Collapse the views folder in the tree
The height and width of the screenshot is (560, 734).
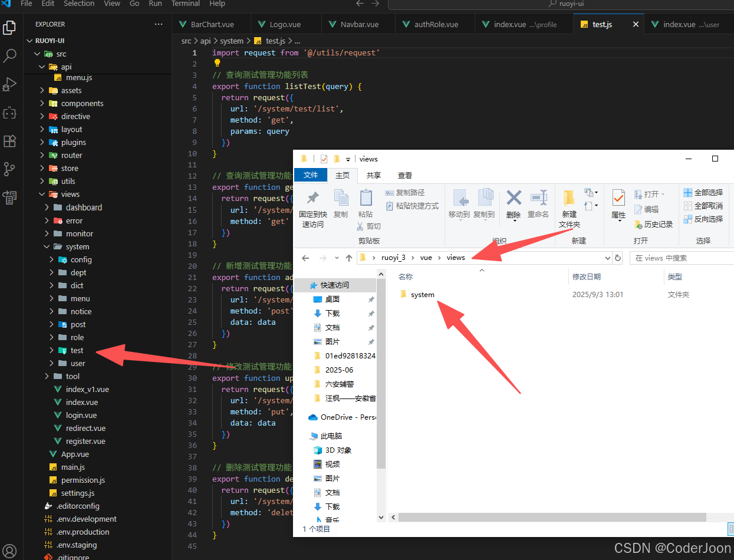[42, 195]
